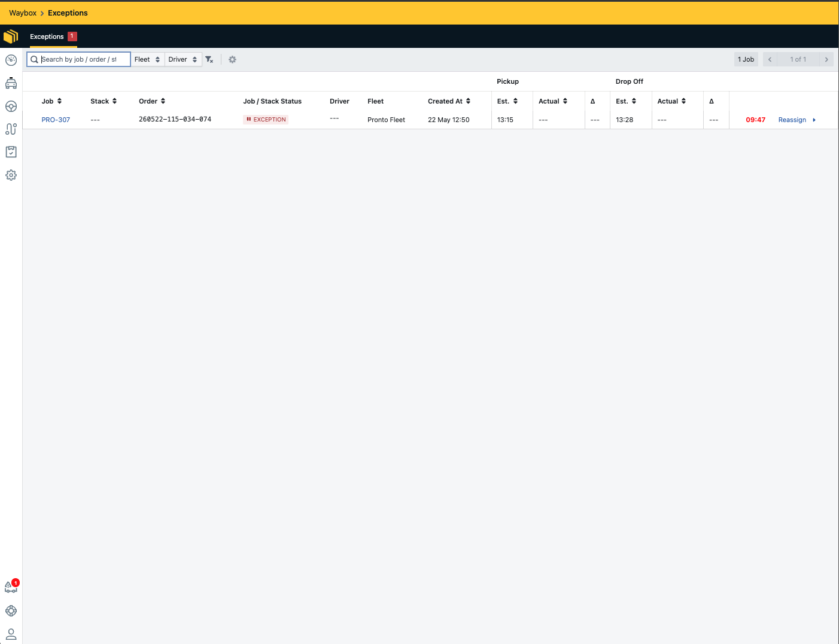Go to the previous page arrow
Image resolution: width=839 pixels, height=644 pixels.
tap(770, 59)
